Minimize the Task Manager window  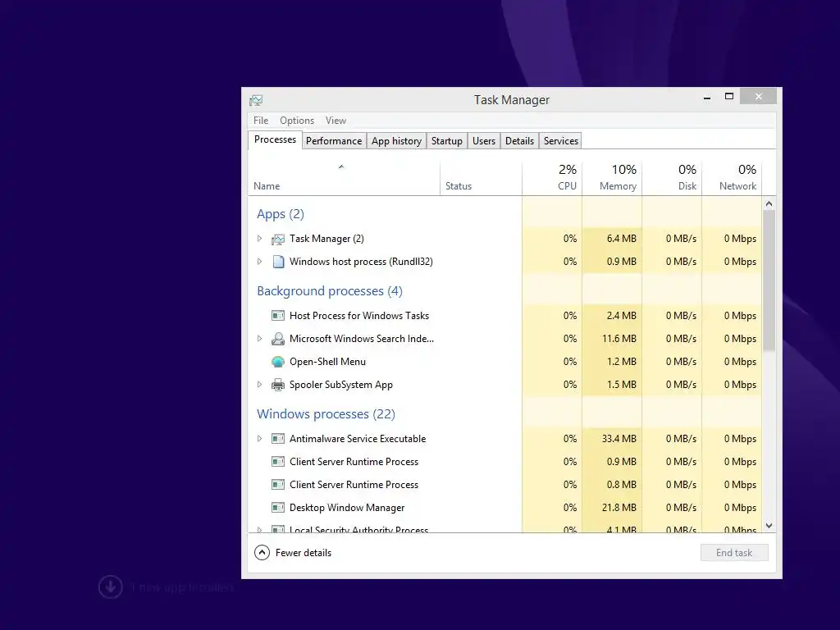[x=707, y=97]
